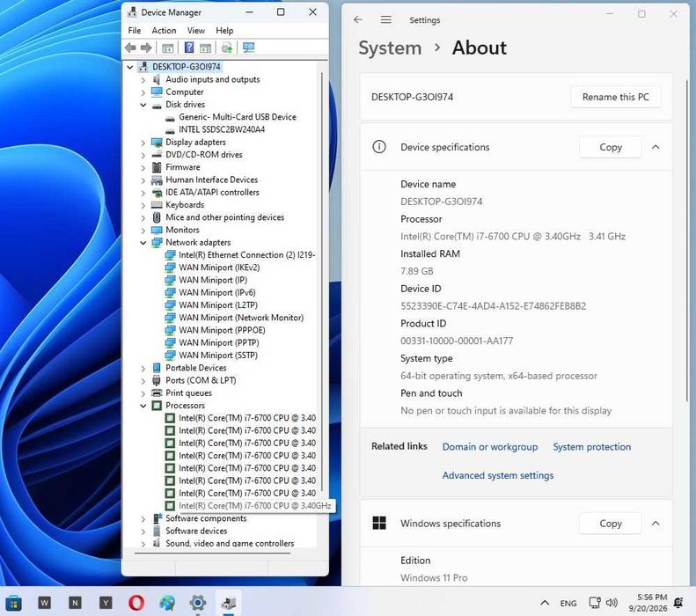Collapse the Windows specifications section chevron
This screenshot has height=616, width=696.
click(656, 524)
